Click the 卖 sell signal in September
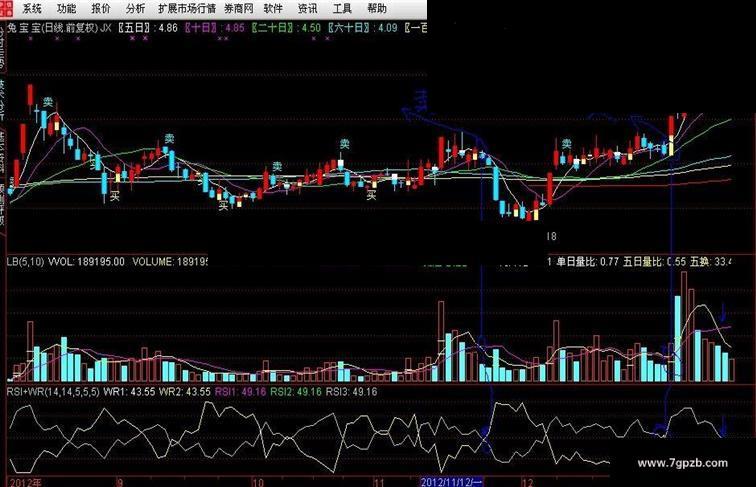Image resolution: width=756 pixels, height=487 pixels. (x=169, y=138)
